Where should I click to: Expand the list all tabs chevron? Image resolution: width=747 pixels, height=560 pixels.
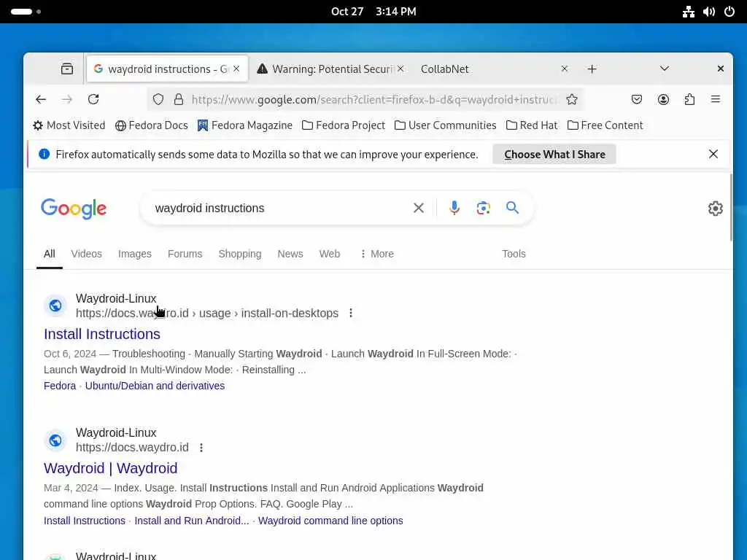tap(665, 69)
